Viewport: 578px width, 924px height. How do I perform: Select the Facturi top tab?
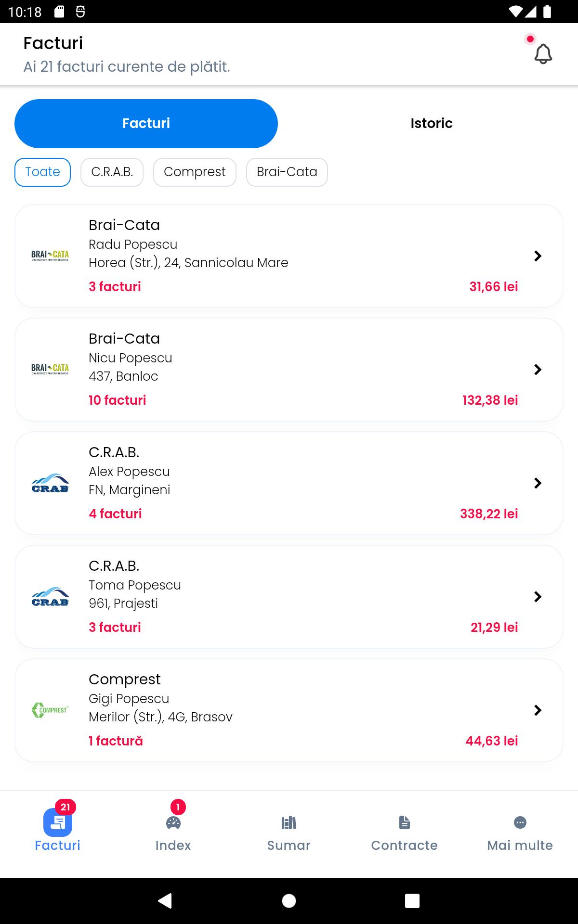(x=146, y=123)
